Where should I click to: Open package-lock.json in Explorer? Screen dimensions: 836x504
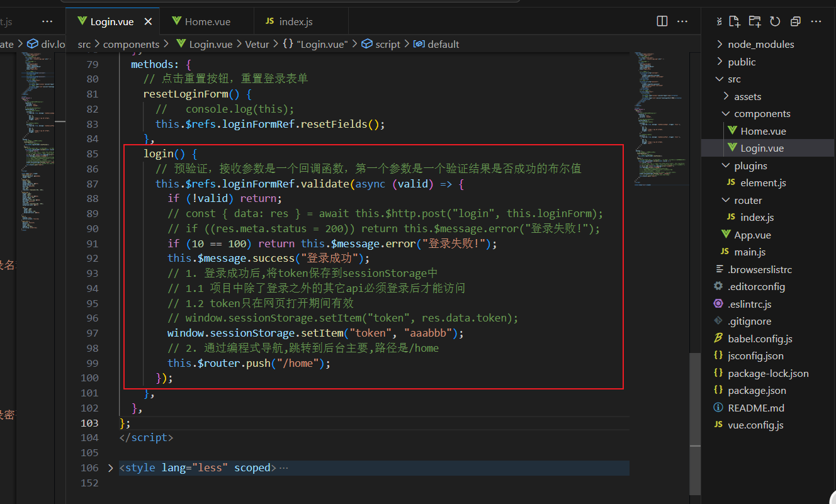pyautogui.click(x=769, y=373)
